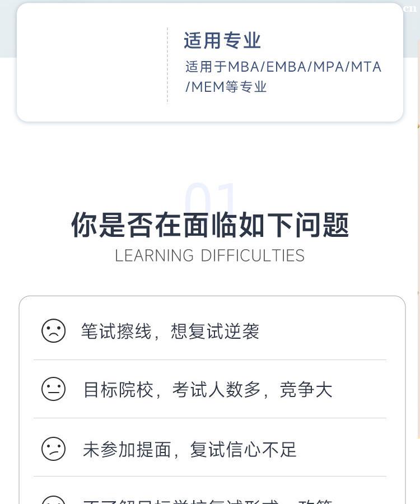This screenshot has width=420, height=504.
Task: Click the neutral face icon beside 目标院校
Action: pos(54,389)
